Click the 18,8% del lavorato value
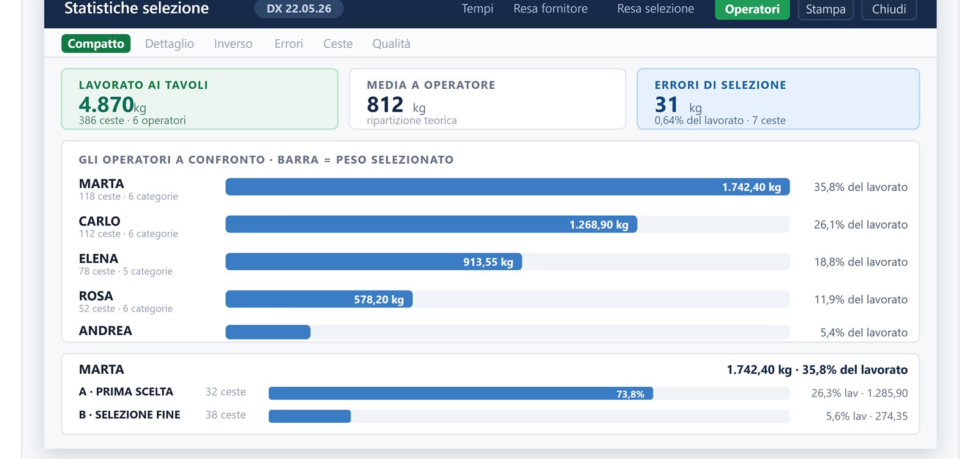Image resolution: width=980 pixels, height=459 pixels. (861, 262)
